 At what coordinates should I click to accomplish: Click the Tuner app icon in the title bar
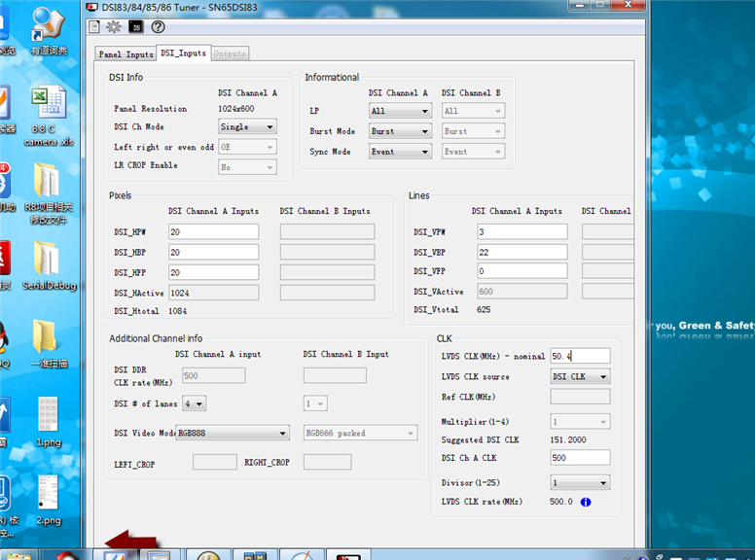91,7
